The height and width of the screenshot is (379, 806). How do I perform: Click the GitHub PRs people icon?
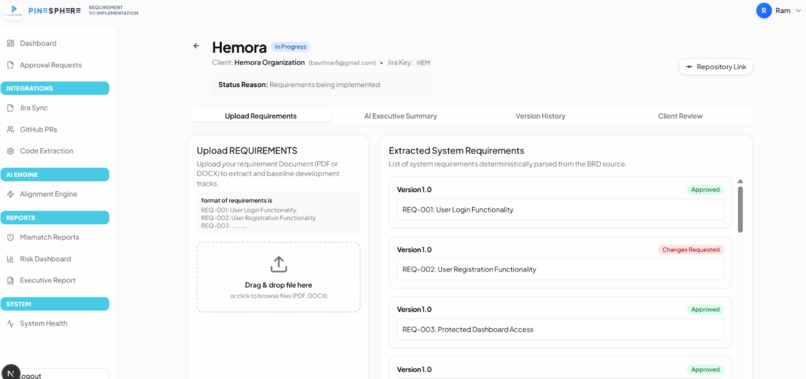10,130
